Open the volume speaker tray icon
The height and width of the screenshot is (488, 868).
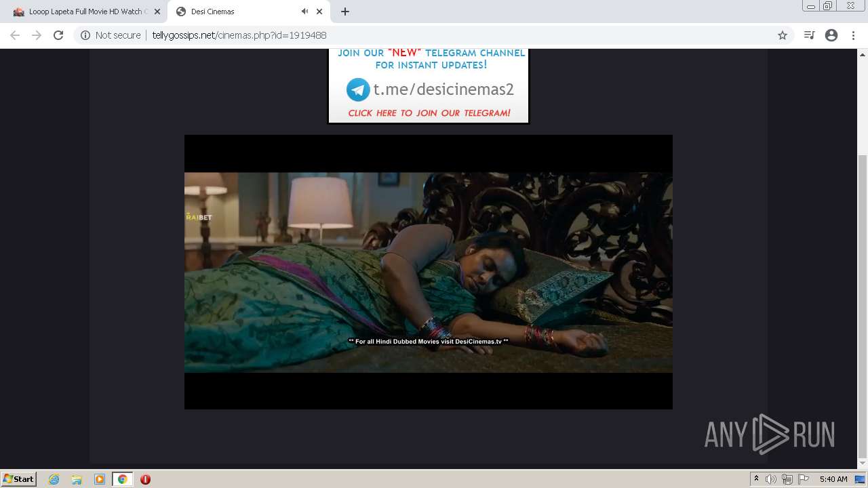[x=771, y=479]
